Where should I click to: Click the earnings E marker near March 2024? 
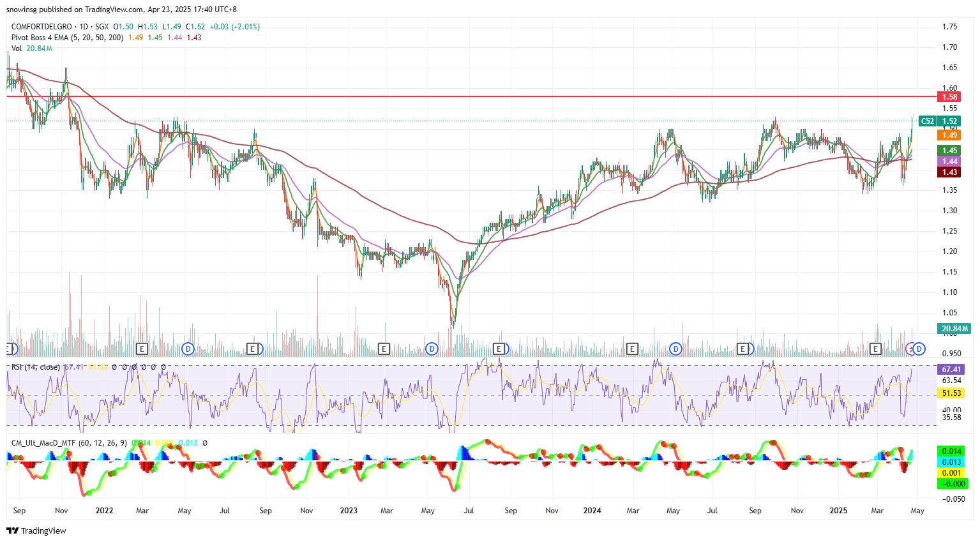coord(632,349)
